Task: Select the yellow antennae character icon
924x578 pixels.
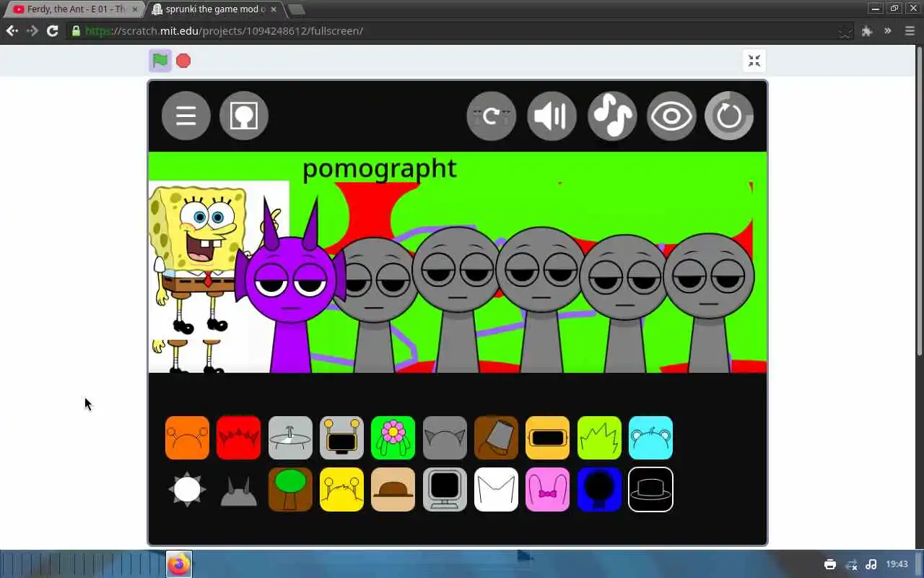Action: point(341,489)
